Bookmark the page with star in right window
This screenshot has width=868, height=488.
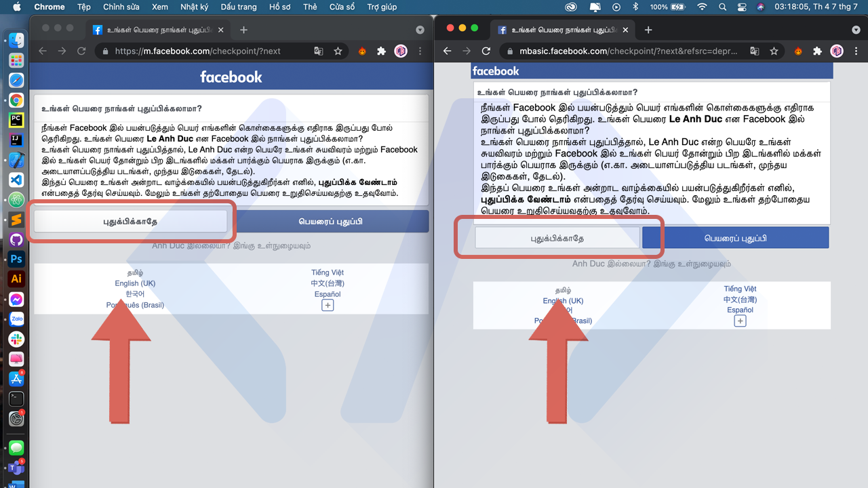coord(774,51)
